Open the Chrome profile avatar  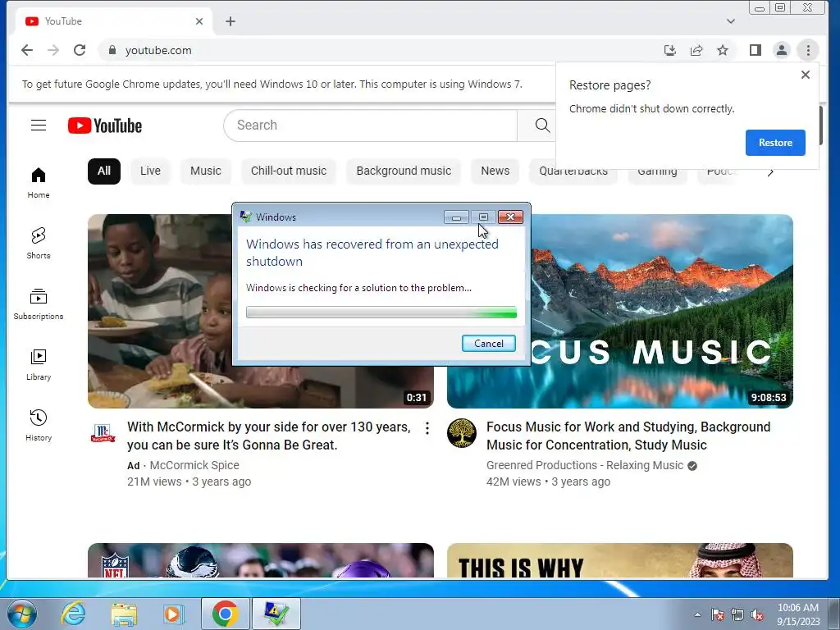(782, 50)
